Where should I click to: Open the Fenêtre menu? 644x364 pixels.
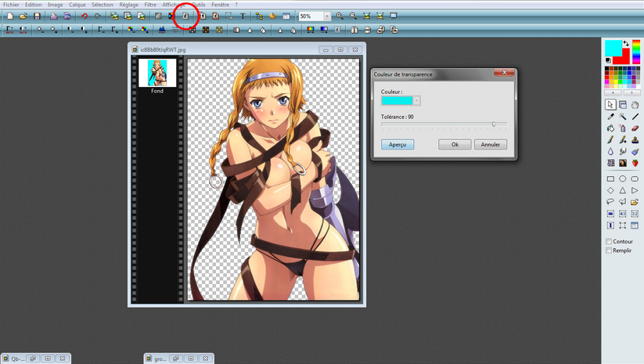[220, 5]
